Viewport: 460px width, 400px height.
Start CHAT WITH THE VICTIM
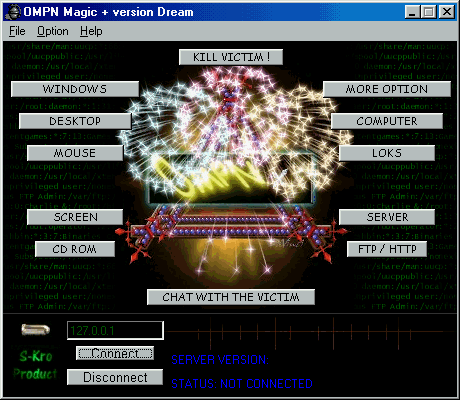(x=231, y=297)
